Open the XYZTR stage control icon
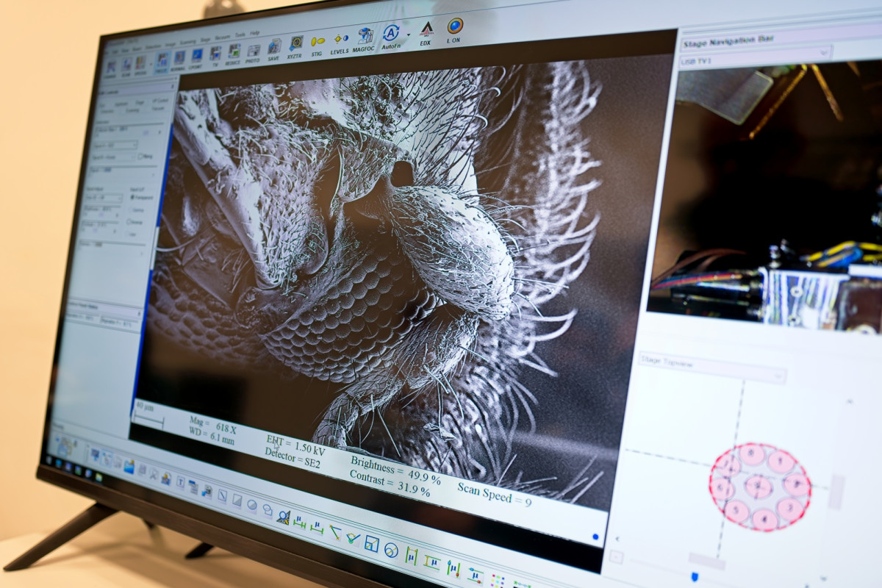Viewport: 882px width, 588px height. pos(296,46)
